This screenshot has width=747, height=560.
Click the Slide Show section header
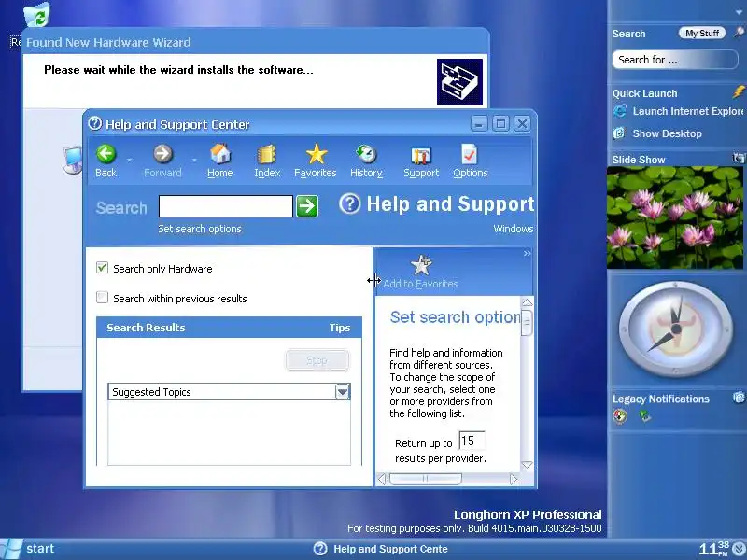[x=639, y=160]
